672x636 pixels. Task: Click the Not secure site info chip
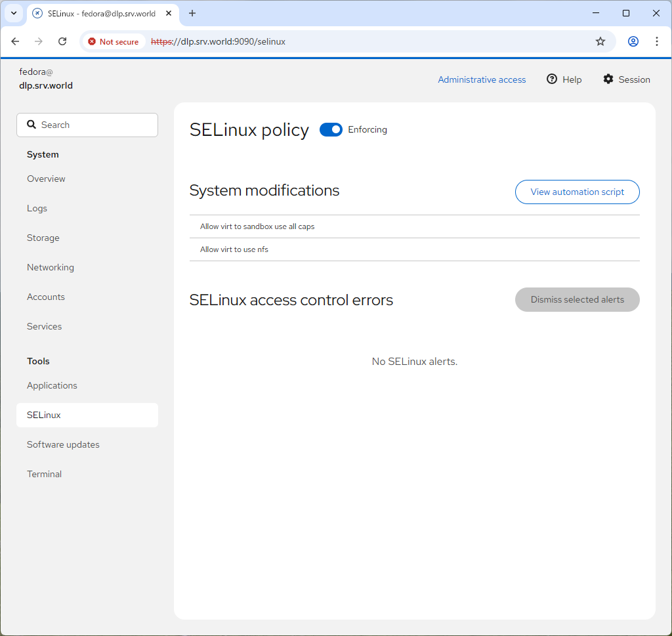pos(114,41)
